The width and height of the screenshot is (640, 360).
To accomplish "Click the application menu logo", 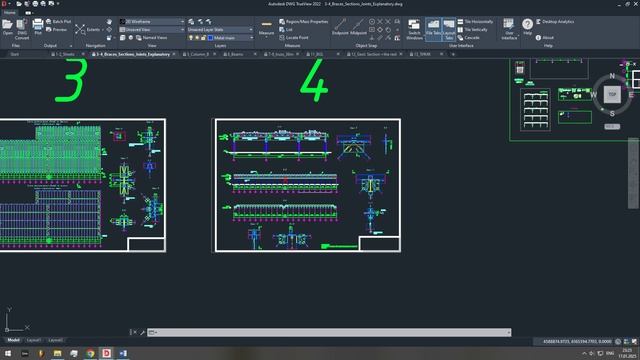I will [4, 4].
